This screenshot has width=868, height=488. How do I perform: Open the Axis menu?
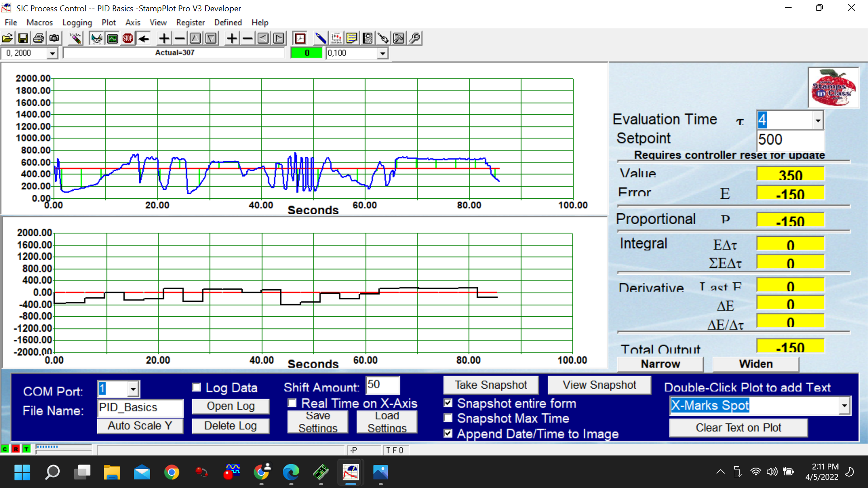tap(132, 22)
